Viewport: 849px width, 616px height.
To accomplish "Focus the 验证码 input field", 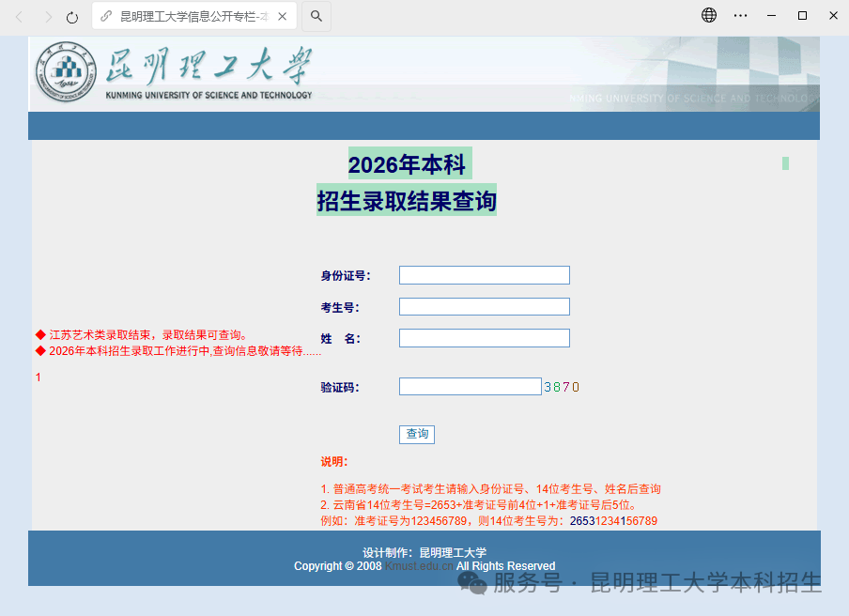I will coord(470,387).
